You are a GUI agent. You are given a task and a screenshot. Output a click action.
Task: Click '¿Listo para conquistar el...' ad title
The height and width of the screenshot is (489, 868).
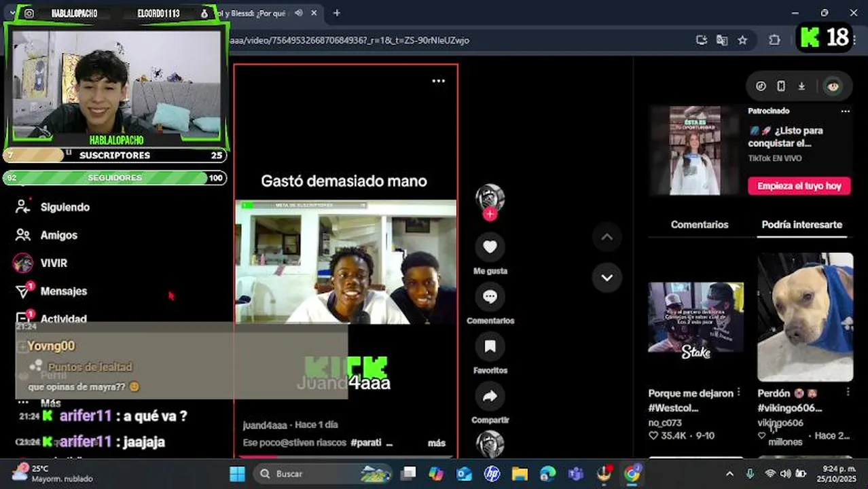[786, 137]
